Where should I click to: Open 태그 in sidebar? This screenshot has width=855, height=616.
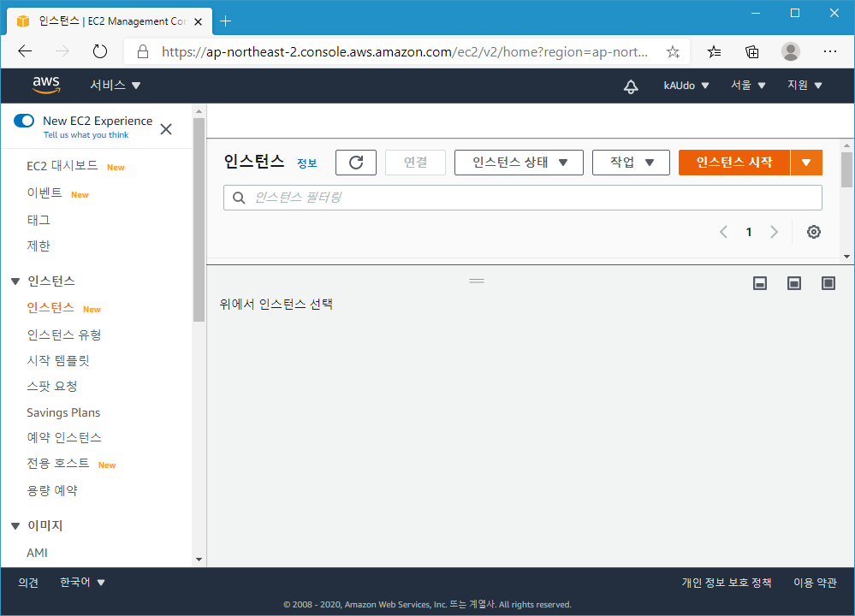click(x=39, y=220)
